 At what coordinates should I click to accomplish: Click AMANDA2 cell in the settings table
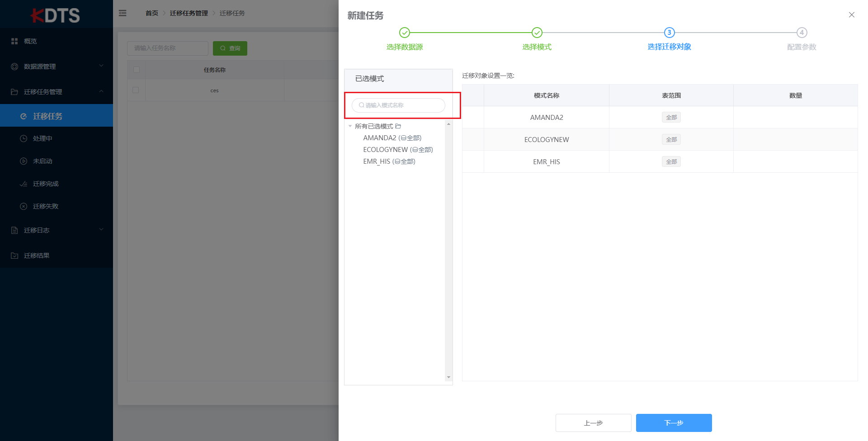[x=547, y=118]
